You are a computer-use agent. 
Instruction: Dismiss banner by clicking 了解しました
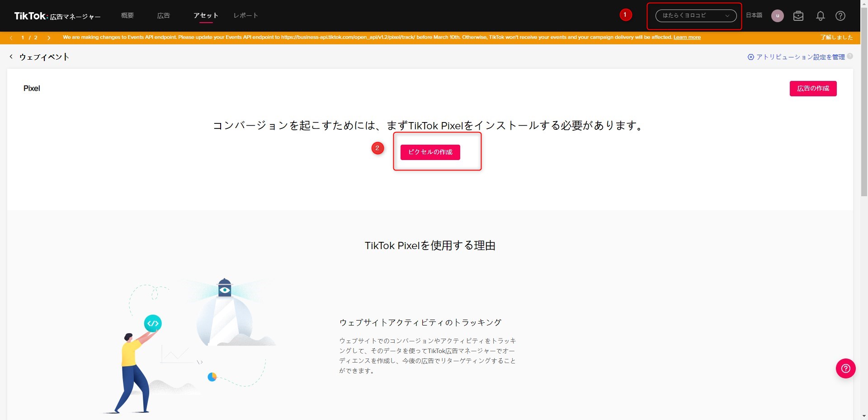836,38
